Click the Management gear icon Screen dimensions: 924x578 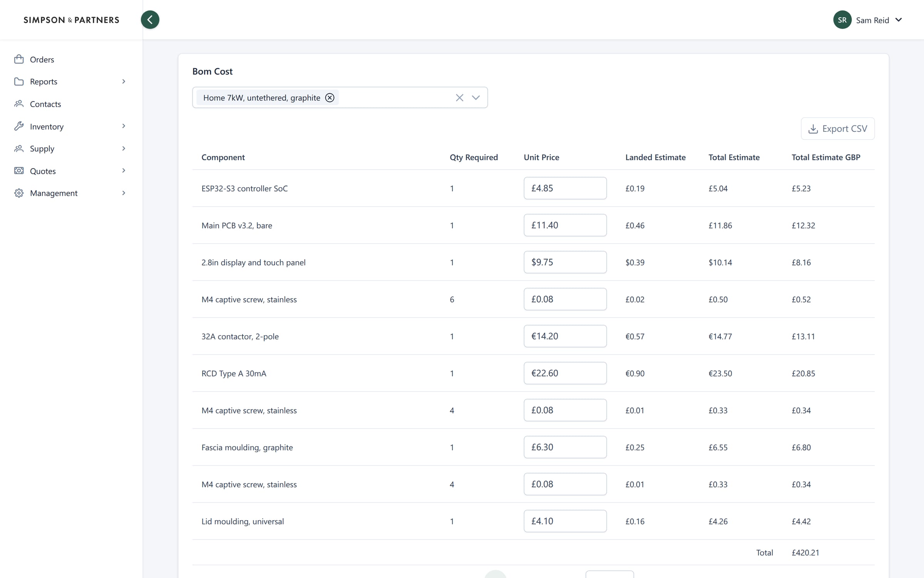(19, 193)
